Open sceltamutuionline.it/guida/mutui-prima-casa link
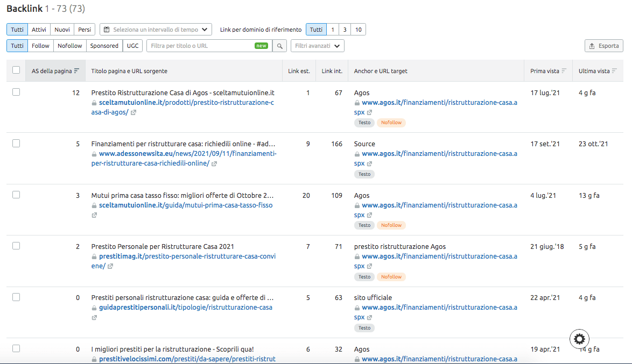 [186, 205]
